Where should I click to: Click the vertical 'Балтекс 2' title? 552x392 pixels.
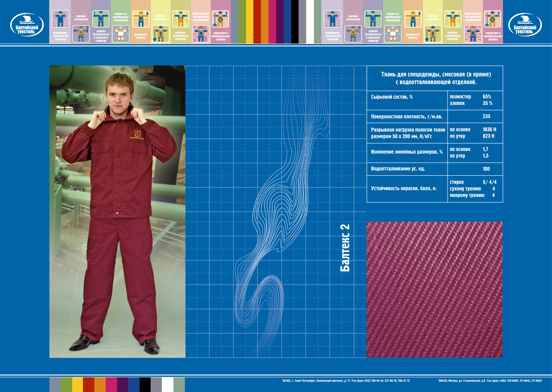point(345,248)
